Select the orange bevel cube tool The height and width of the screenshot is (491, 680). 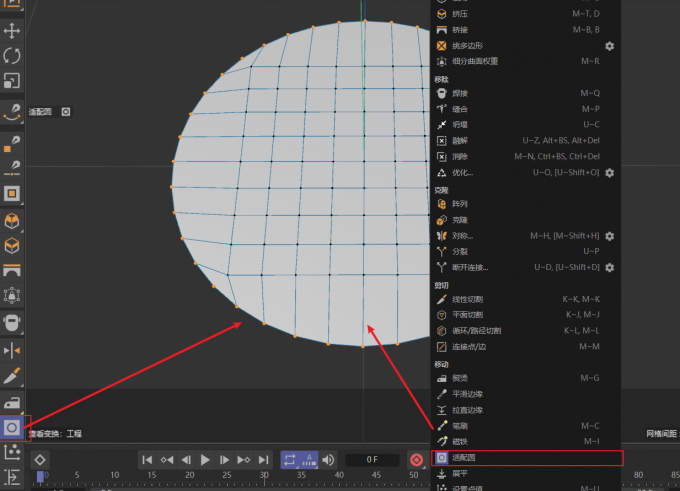(x=12, y=221)
